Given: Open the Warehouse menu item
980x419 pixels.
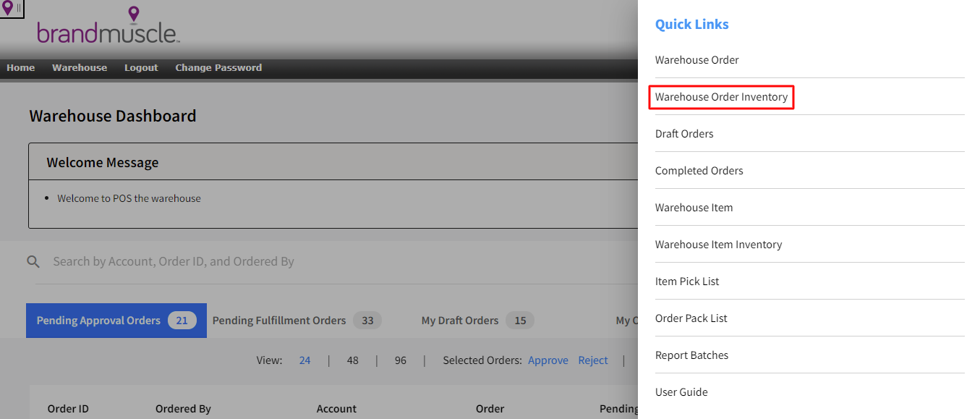Looking at the screenshot, I should coord(79,67).
